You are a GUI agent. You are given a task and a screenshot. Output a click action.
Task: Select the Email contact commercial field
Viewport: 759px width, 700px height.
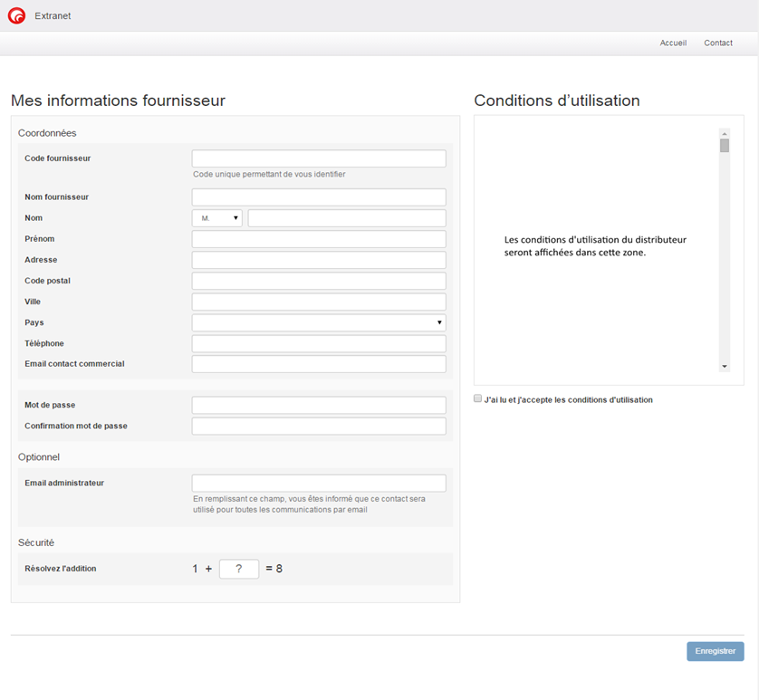319,364
